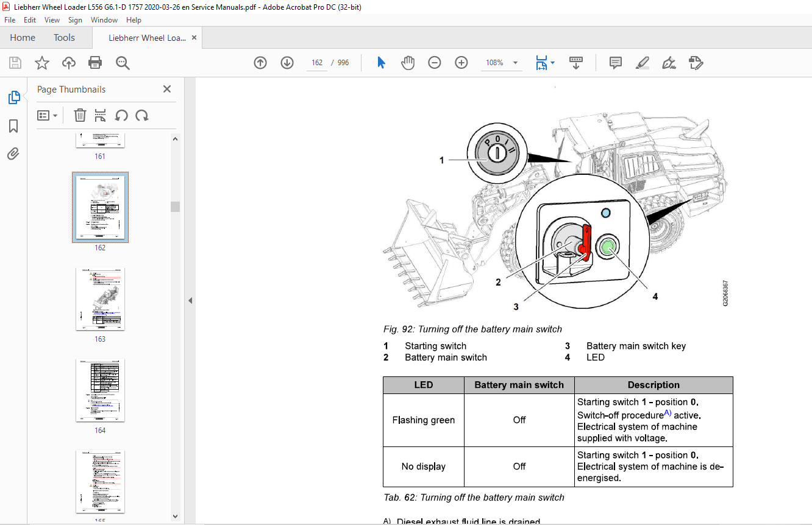Screen dimensions: 812x525
Task: Go to the previous page arrow
Action: [260, 63]
